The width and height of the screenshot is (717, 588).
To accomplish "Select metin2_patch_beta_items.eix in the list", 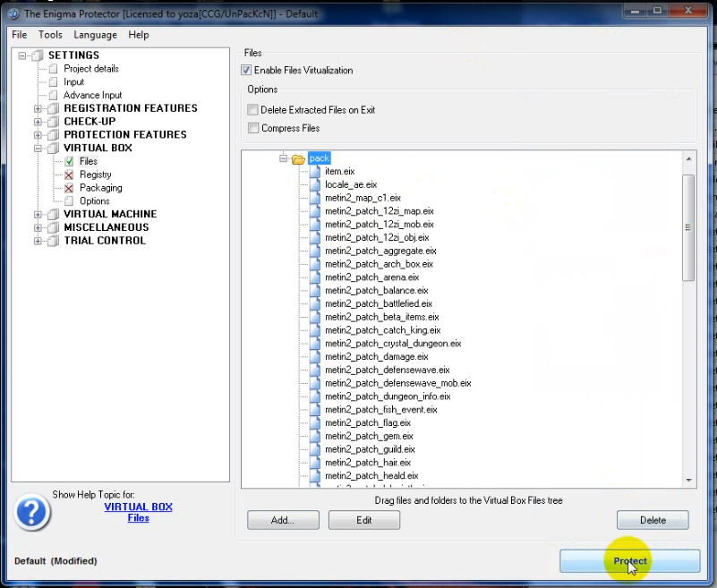I will pos(382,317).
